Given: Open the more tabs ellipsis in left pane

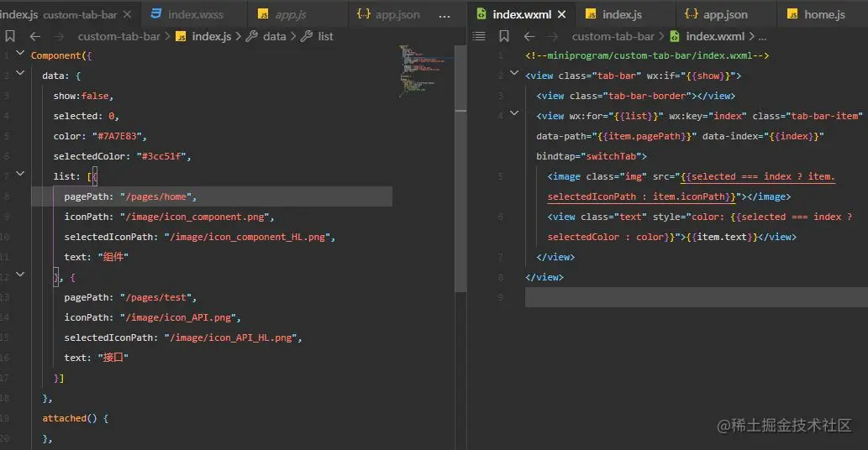Looking at the screenshot, I should (x=444, y=15).
